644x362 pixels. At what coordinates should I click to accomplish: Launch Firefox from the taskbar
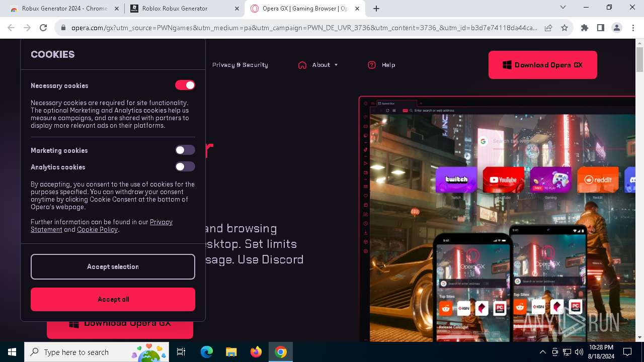pos(256,352)
